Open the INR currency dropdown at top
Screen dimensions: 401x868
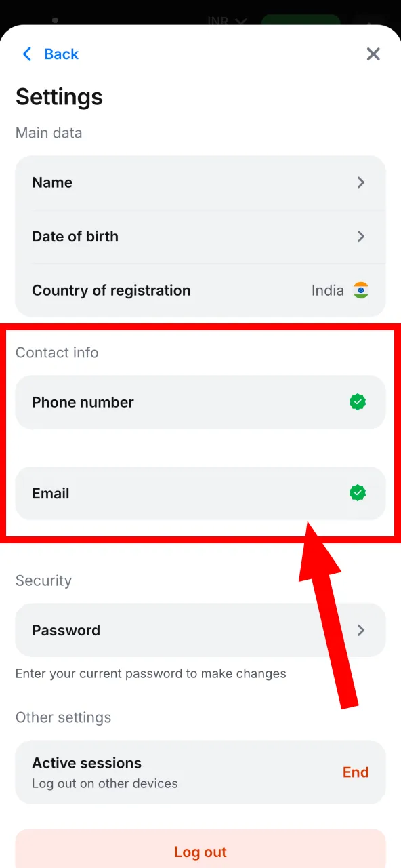(225, 21)
